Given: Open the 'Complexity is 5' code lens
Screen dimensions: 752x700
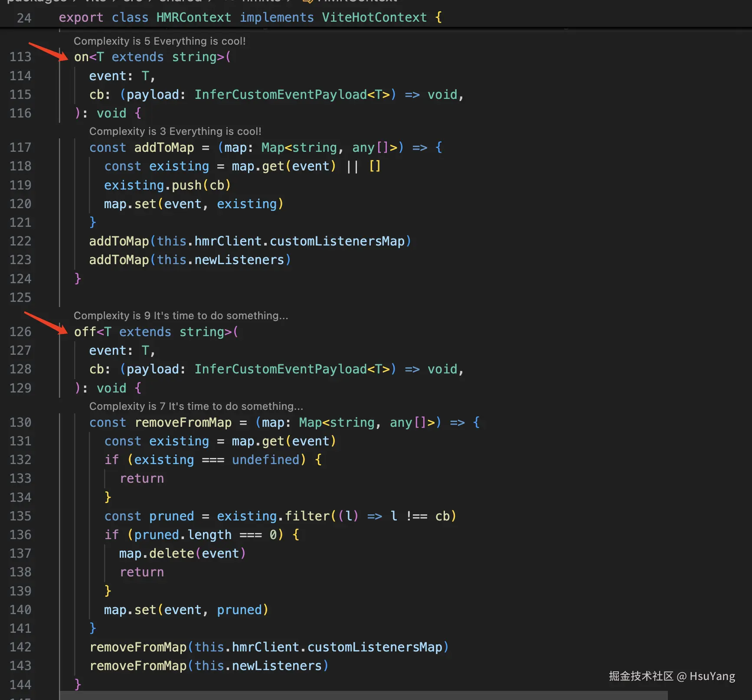Looking at the screenshot, I should [160, 41].
